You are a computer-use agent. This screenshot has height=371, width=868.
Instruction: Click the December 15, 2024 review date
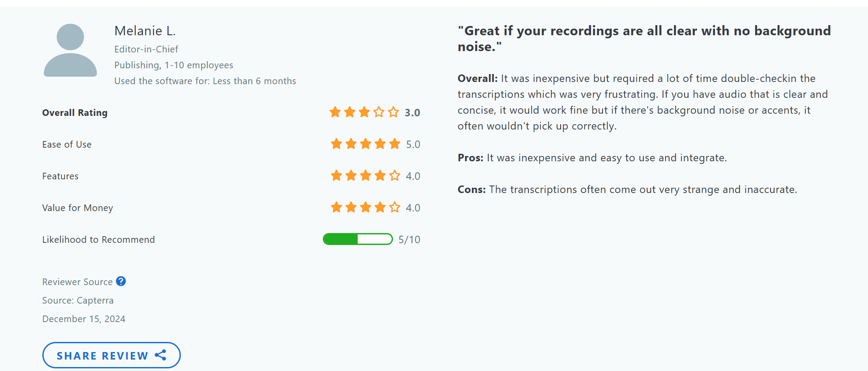[84, 319]
